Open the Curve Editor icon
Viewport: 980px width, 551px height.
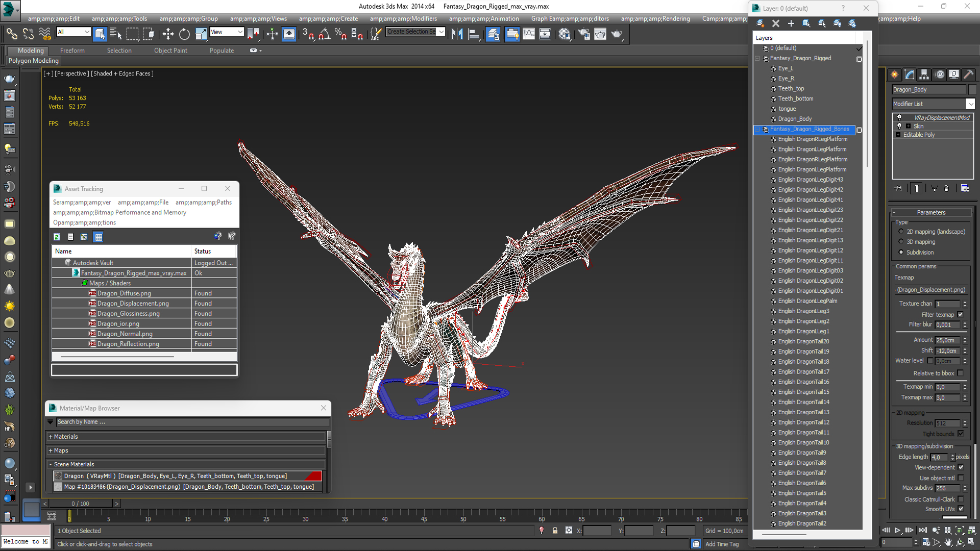click(529, 34)
